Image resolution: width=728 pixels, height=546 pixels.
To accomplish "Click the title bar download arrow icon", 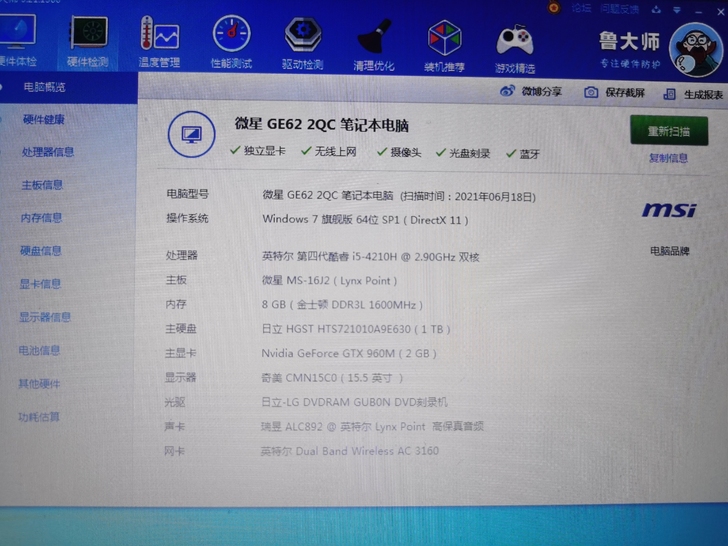I will click(656, 9).
